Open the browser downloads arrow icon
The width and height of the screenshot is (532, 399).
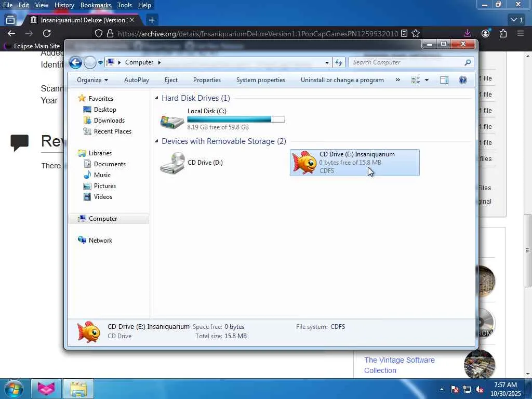point(467,33)
